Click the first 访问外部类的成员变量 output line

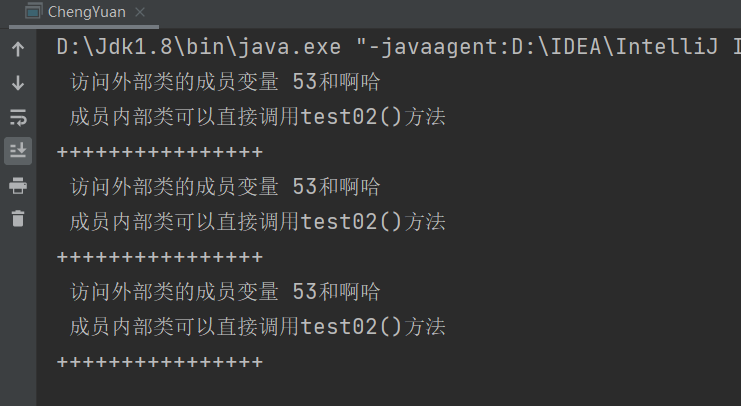coord(225,82)
